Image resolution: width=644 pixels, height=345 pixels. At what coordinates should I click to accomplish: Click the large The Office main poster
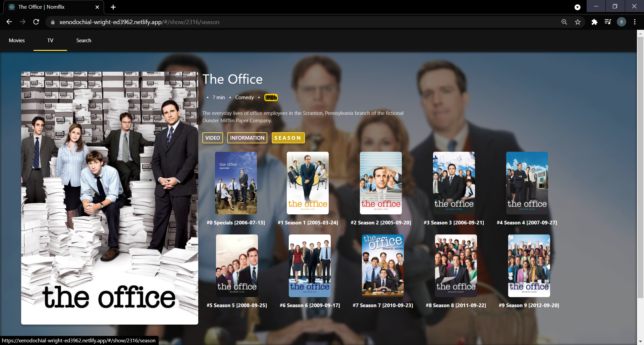click(110, 198)
